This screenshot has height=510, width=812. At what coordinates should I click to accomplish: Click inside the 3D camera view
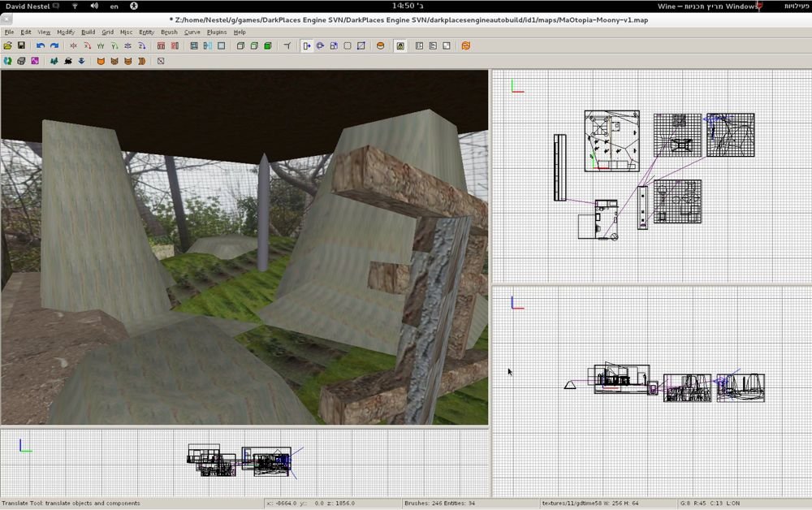tap(244, 248)
